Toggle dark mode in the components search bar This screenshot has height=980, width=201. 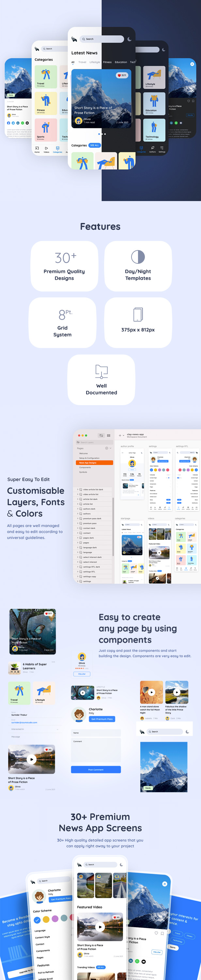click(x=187, y=731)
